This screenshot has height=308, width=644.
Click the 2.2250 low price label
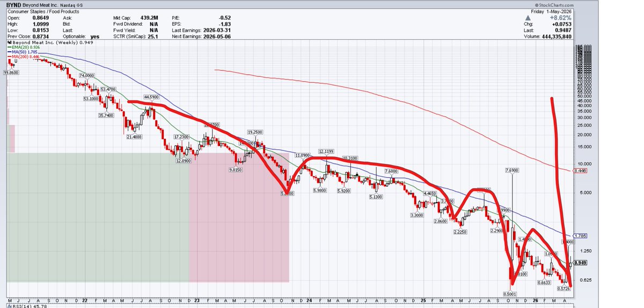pos(460,232)
